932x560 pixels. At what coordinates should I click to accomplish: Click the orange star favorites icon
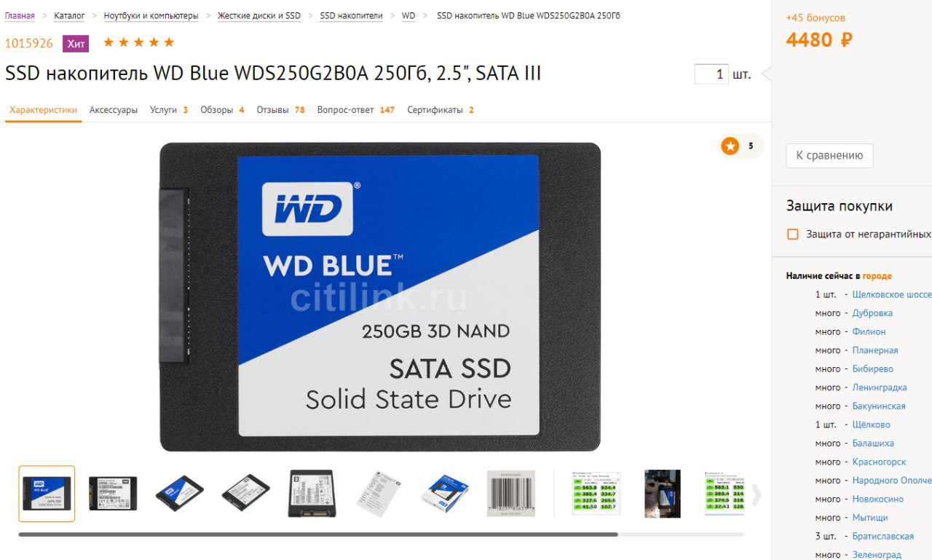point(730,146)
